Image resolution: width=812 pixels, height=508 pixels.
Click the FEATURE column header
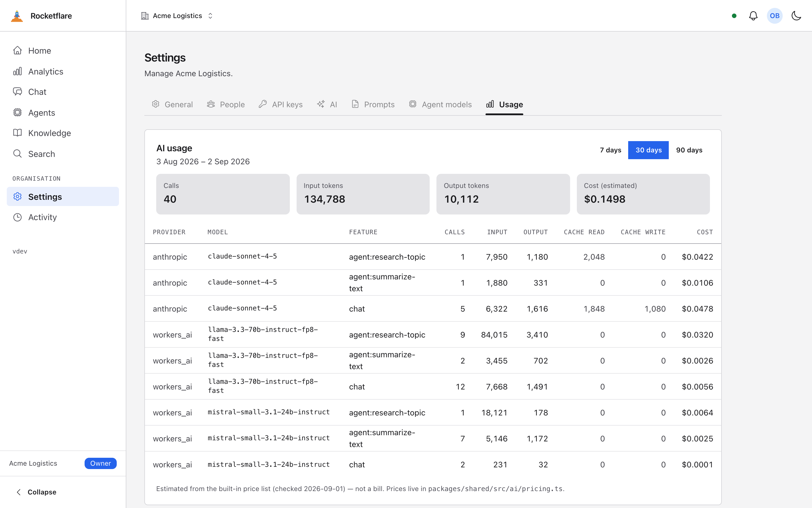pyautogui.click(x=363, y=232)
